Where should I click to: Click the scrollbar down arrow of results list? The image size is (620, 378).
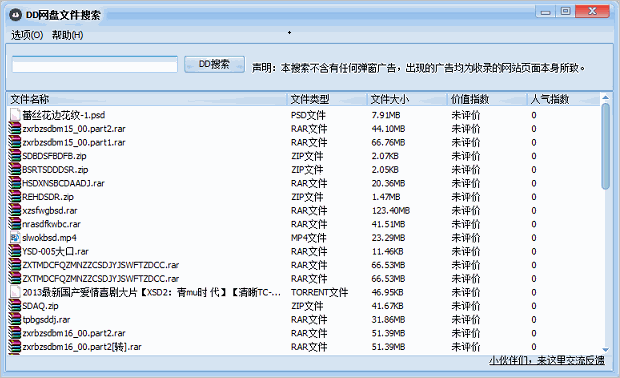coord(605,350)
